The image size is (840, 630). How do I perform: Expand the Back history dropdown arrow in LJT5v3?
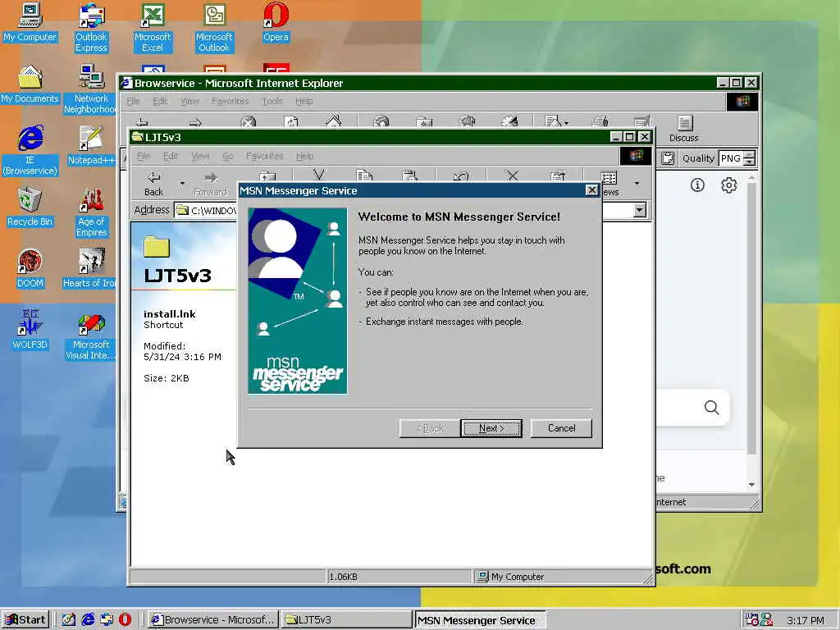[182, 184]
